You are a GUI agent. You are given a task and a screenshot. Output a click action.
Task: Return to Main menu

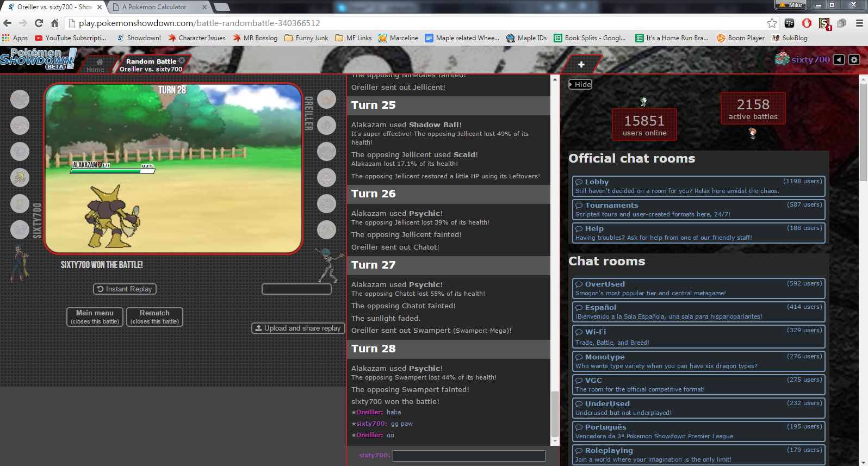[x=95, y=317]
